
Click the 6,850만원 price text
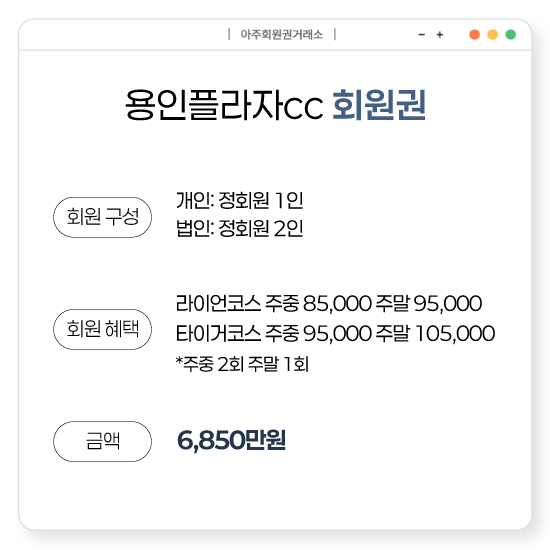[232, 440]
